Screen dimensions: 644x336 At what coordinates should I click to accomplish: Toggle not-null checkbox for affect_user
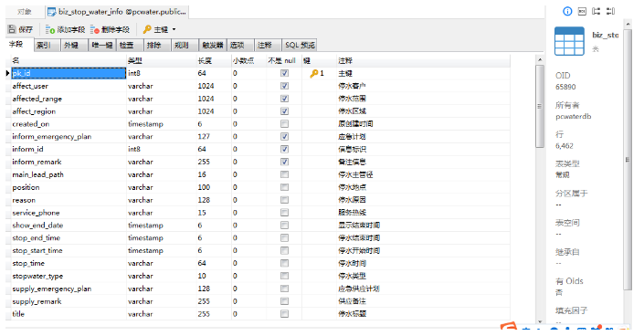[284, 86]
